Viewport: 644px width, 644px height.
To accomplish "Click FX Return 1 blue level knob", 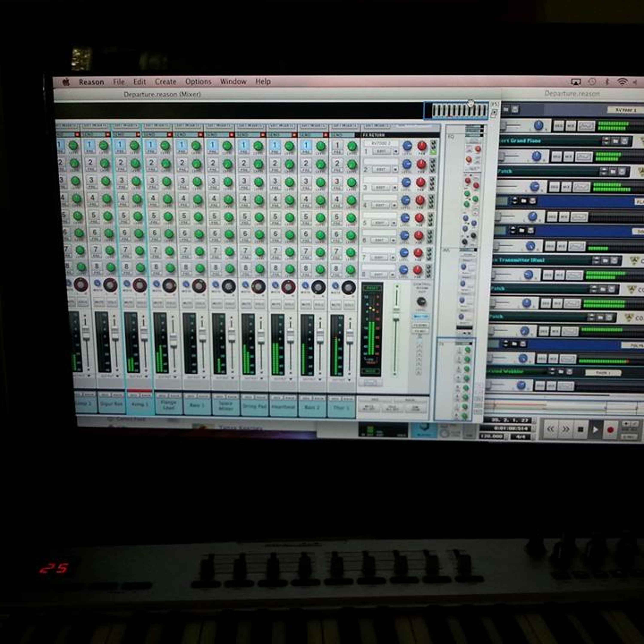I will [407, 146].
